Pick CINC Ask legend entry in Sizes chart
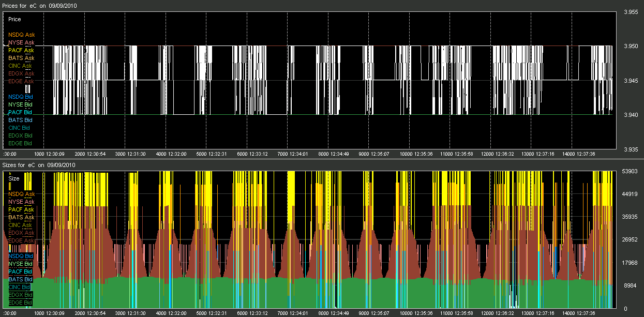 pyautogui.click(x=20, y=225)
